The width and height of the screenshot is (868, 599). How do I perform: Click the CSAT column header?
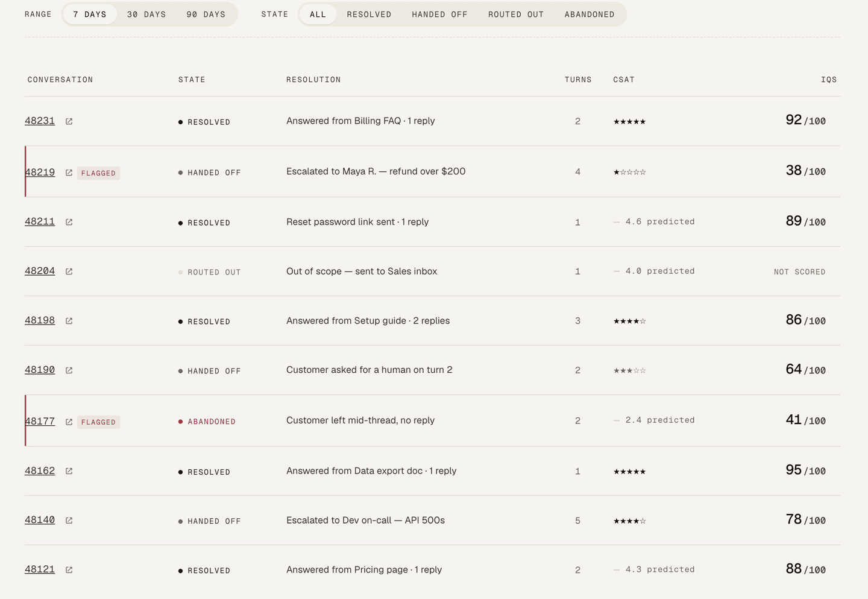click(x=624, y=80)
